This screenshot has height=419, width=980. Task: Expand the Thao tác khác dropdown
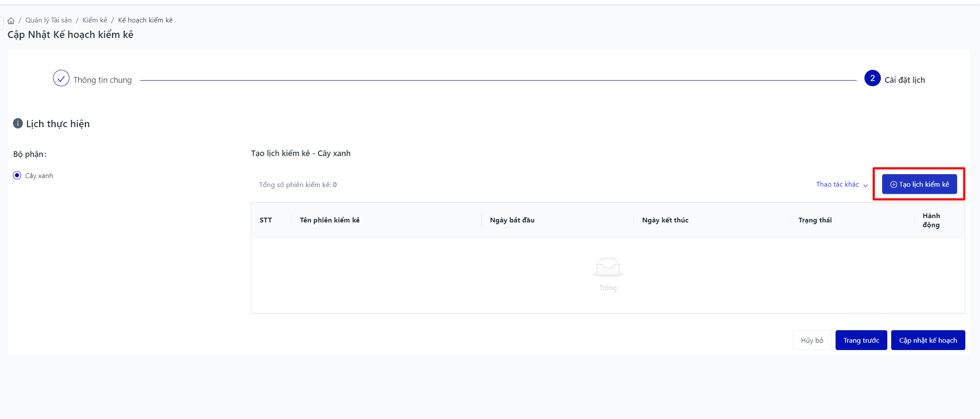click(x=842, y=184)
